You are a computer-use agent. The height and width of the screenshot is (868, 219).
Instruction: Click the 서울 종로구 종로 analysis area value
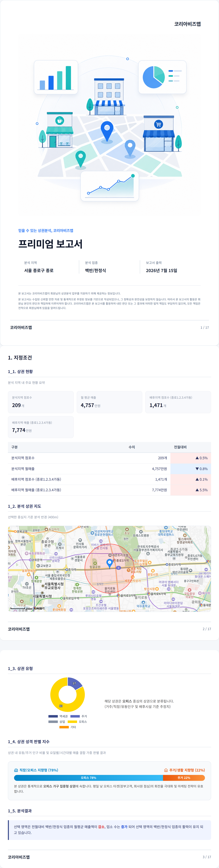(x=39, y=271)
